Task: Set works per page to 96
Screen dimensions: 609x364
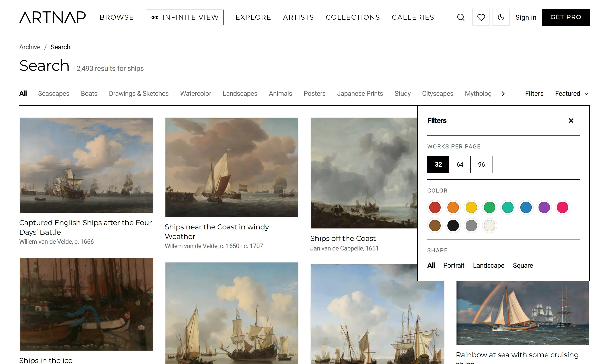Action: (x=481, y=164)
